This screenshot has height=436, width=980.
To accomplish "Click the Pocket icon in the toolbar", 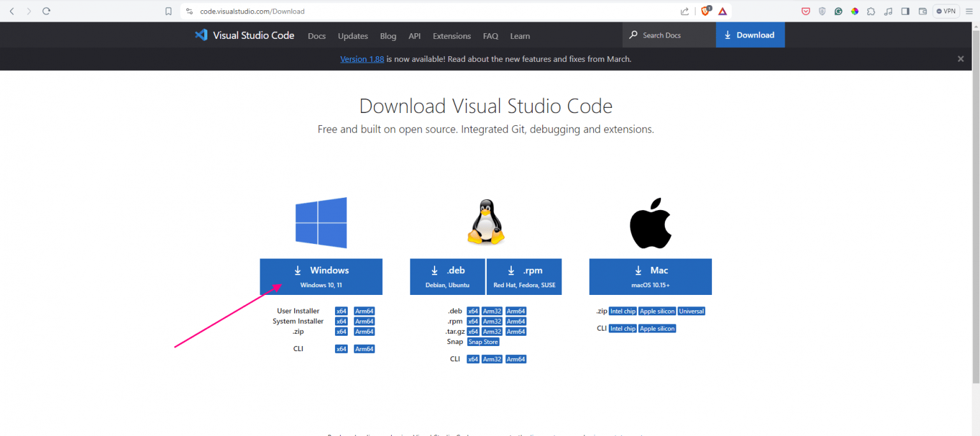I will point(806,11).
